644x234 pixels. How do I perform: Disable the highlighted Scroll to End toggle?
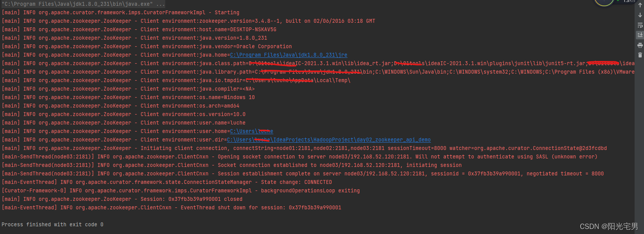(640, 35)
